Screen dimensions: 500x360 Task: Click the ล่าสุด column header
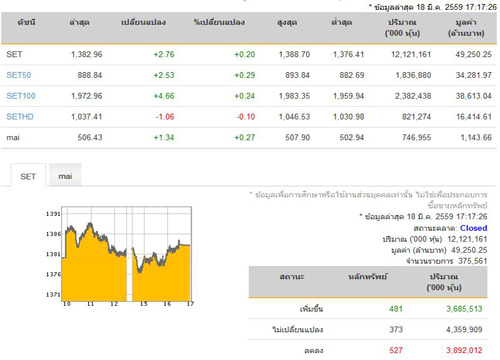pos(79,22)
